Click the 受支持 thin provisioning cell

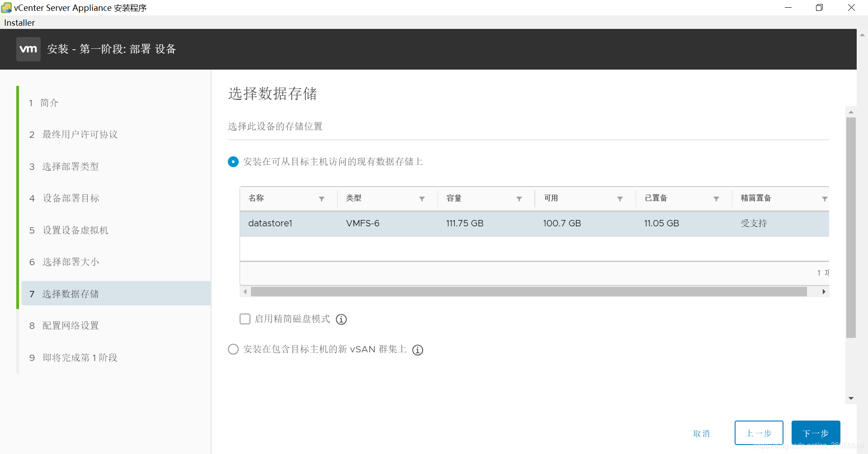[x=754, y=223]
